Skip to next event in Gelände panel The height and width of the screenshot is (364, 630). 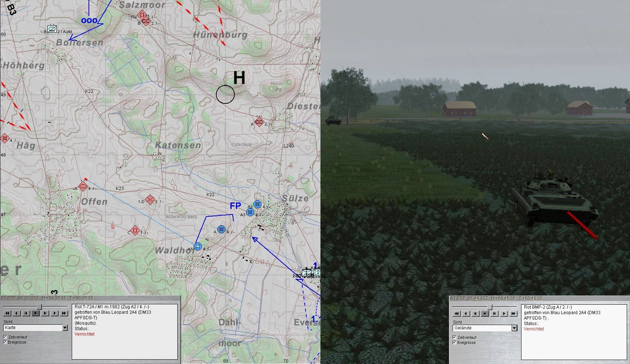(495, 313)
